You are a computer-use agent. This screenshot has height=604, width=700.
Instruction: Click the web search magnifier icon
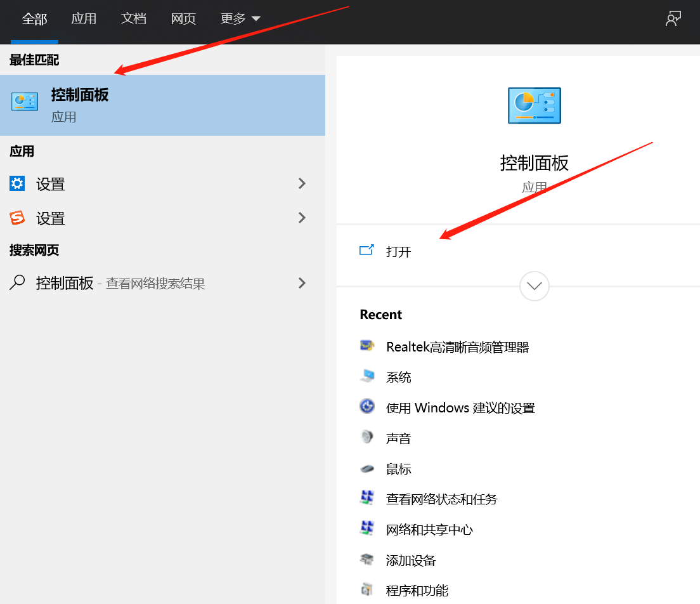click(17, 282)
